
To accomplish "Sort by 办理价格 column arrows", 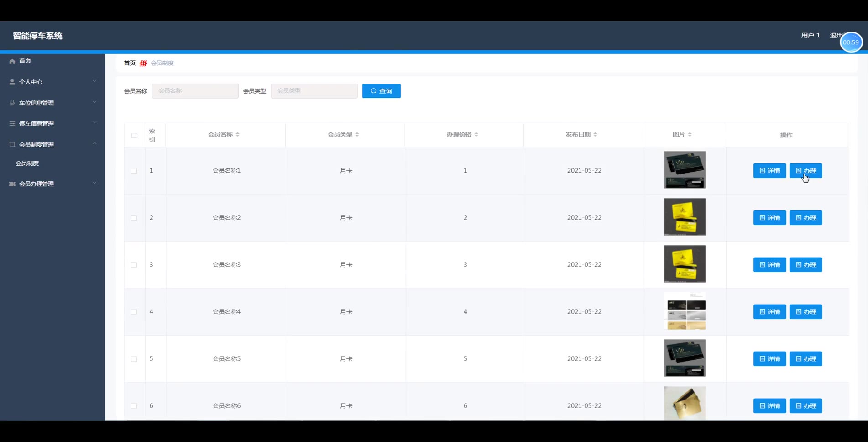I will [x=476, y=134].
